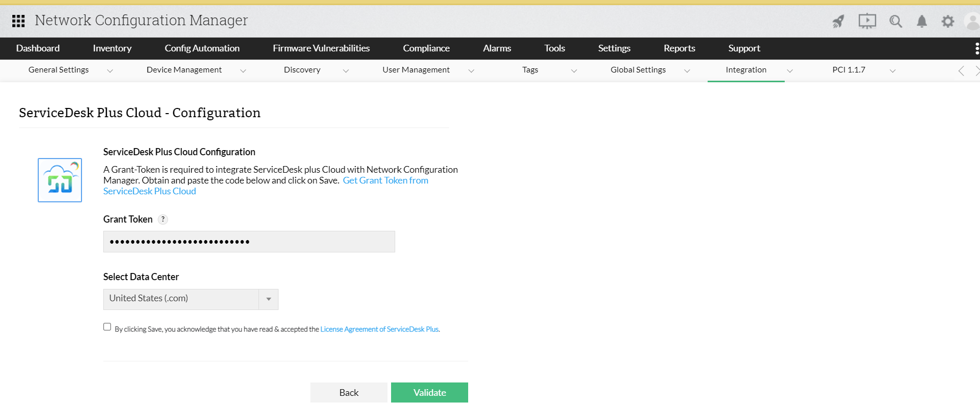
Task: Go to the Dashboard tab
Action: [x=38, y=48]
